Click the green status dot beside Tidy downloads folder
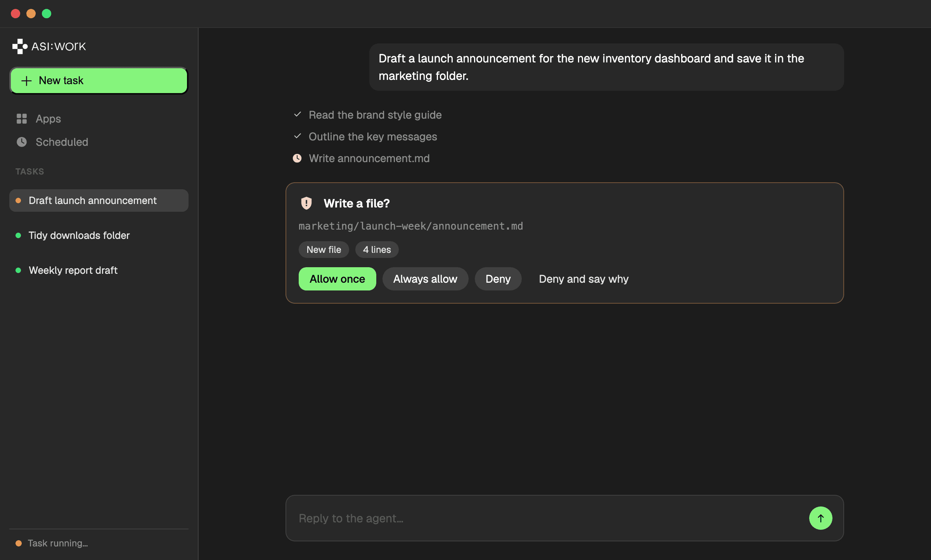This screenshot has width=931, height=560. coord(18,235)
